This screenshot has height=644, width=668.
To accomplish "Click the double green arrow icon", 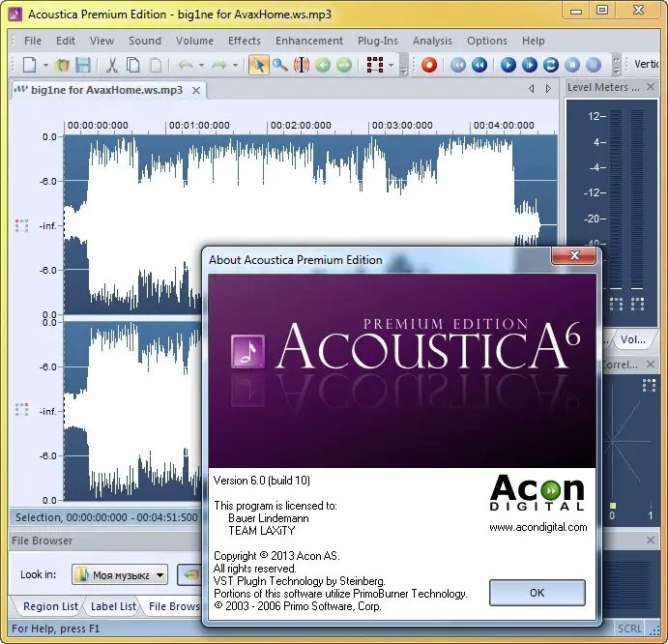I will pyautogui.click(x=344, y=65).
